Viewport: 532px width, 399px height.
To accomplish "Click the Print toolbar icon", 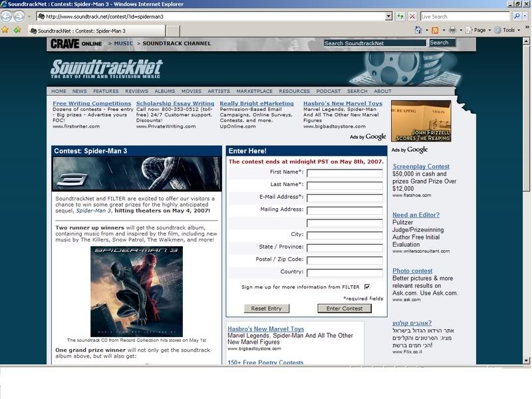I will click(x=452, y=30).
